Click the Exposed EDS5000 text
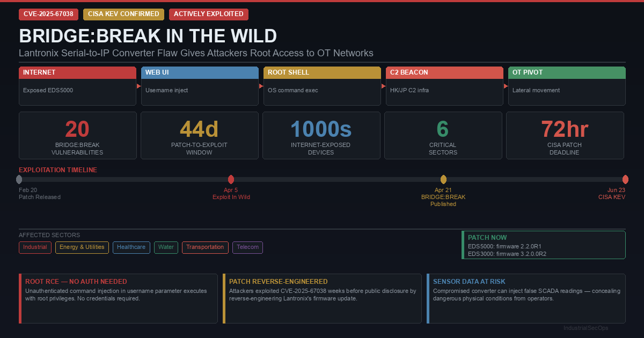This screenshot has height=338, width=644. tap(48, 90)
